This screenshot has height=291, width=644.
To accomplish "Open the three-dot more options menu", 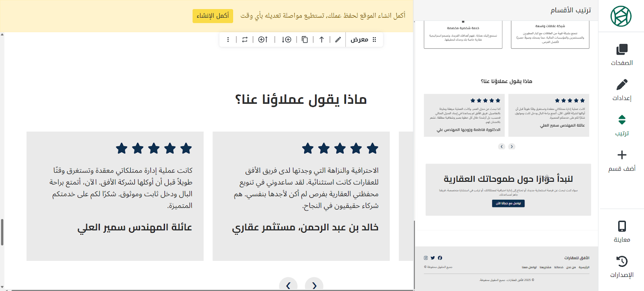I will [228, 39].
